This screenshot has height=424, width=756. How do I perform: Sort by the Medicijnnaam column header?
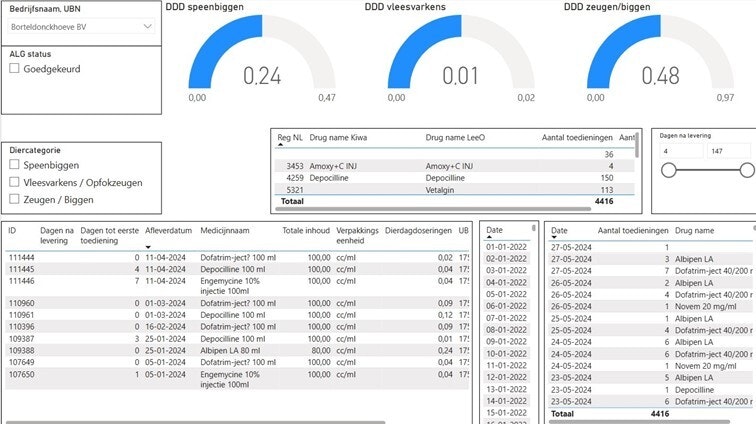click(226, 230)
